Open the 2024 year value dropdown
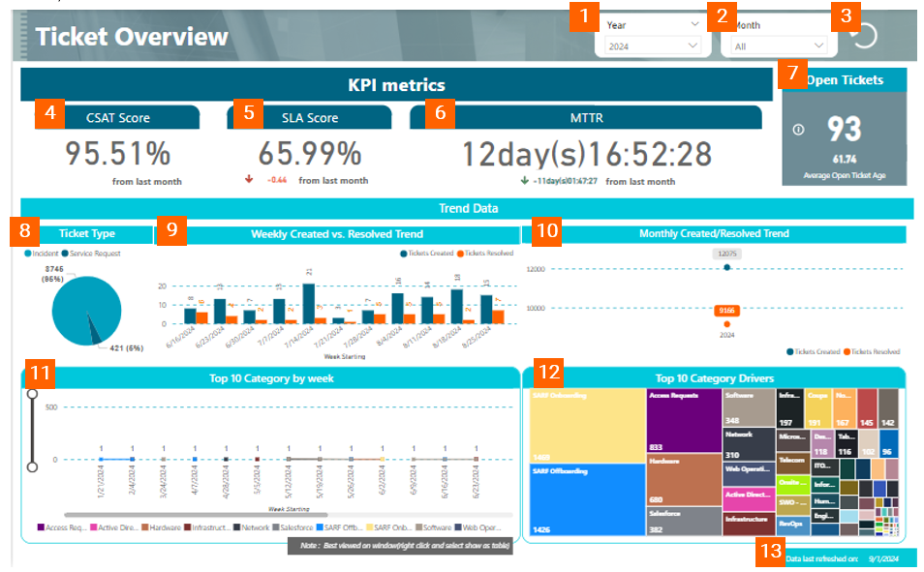 tap(692, 45)
